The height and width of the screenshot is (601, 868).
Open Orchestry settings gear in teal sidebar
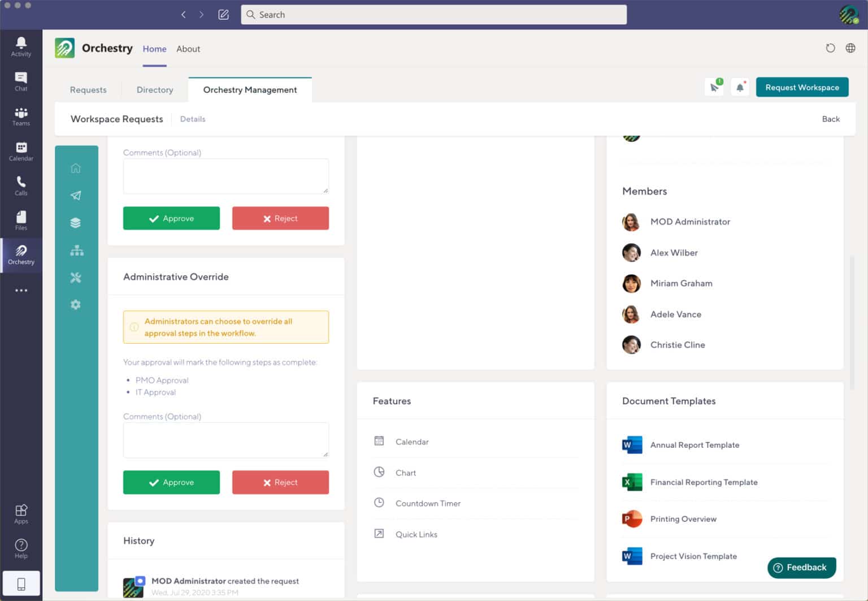[76, 304]
